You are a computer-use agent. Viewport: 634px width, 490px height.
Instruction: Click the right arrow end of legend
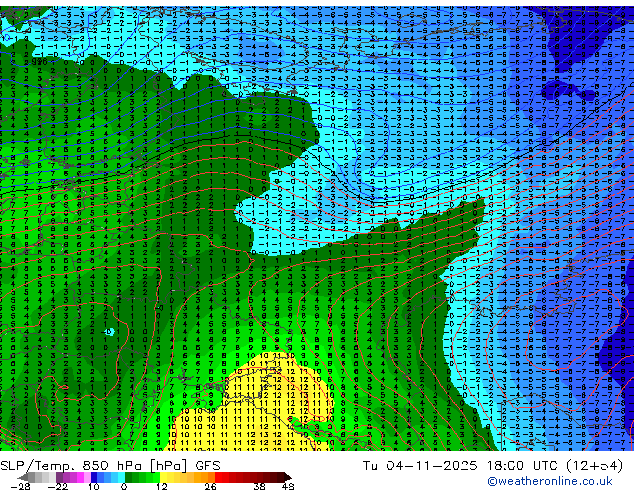288,477
